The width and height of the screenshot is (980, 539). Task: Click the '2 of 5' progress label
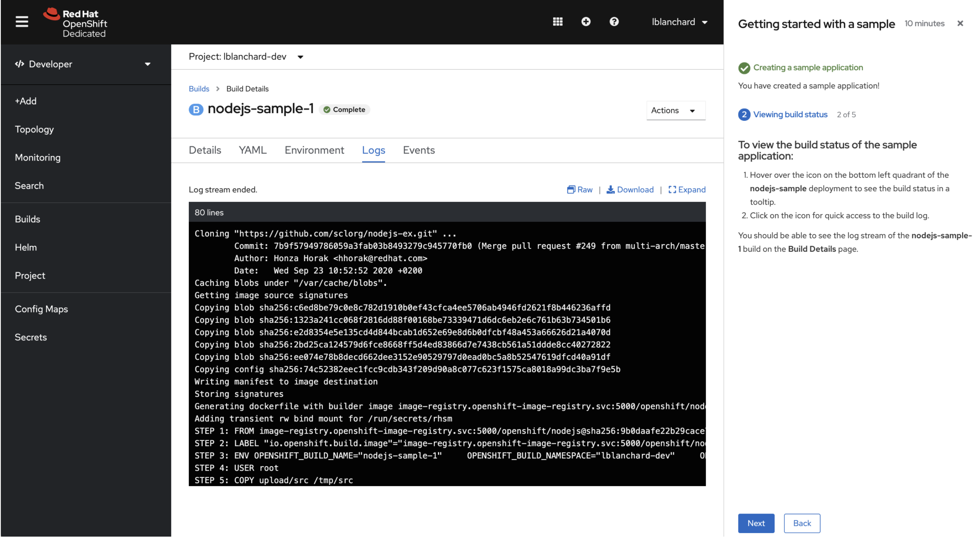point(846,114)
